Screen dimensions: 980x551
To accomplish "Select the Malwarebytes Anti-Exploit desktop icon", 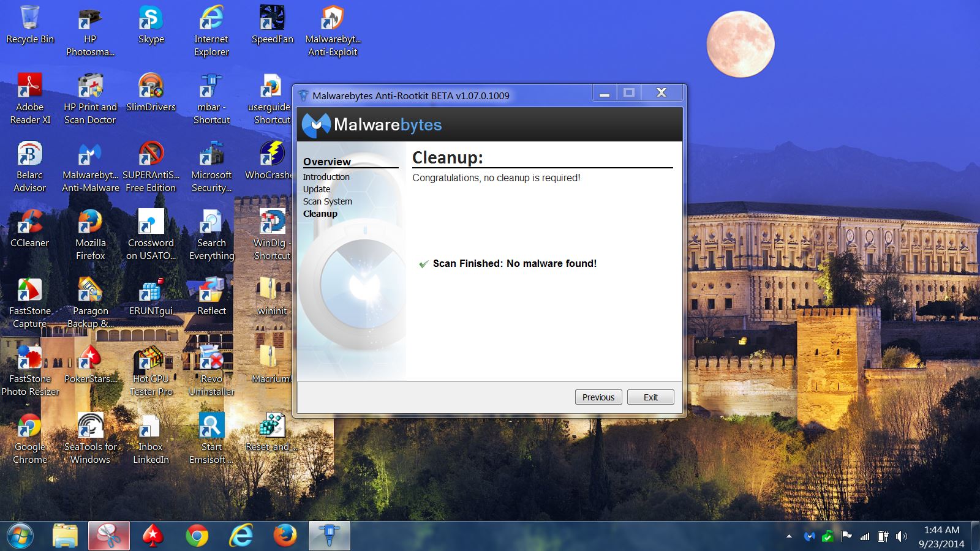I will click(333, 32).
